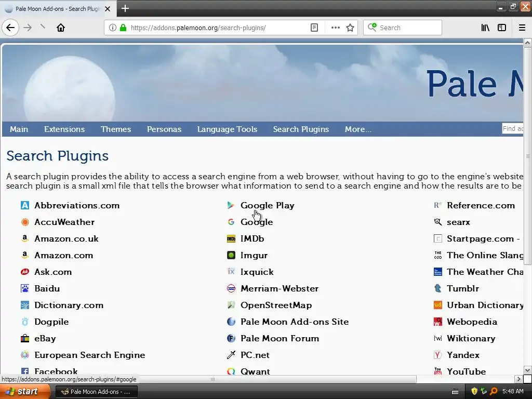The height and width of the screenshot is (399, 532).
Task: Focus the browser Search box
Action: click(x=403, y=28)
